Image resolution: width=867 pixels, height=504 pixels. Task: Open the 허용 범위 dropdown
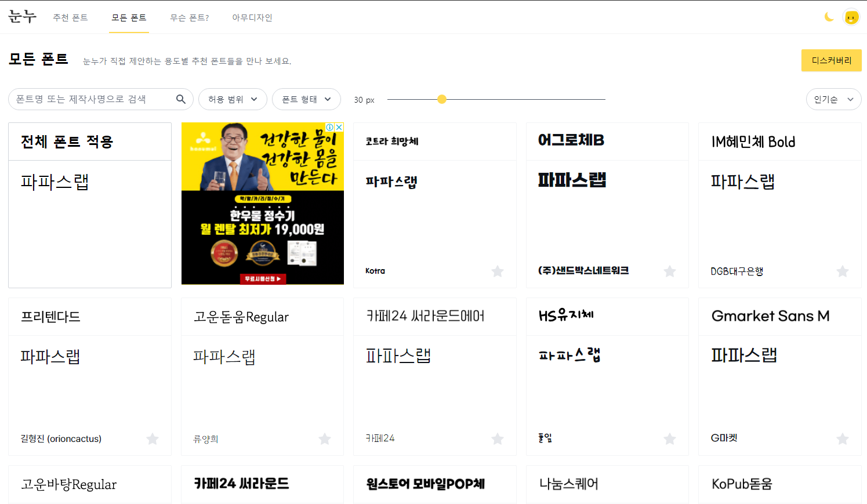[233, 99]
